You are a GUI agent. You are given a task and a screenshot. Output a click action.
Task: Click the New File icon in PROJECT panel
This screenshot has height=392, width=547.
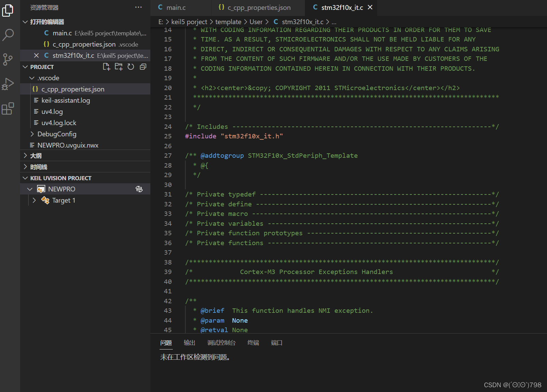coord(106,67)
